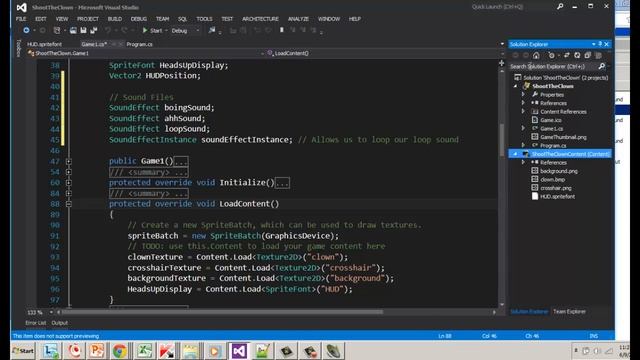Expand the Game1.cs tree node
Viewport: 640px width, 360px height.
point(523,128)
